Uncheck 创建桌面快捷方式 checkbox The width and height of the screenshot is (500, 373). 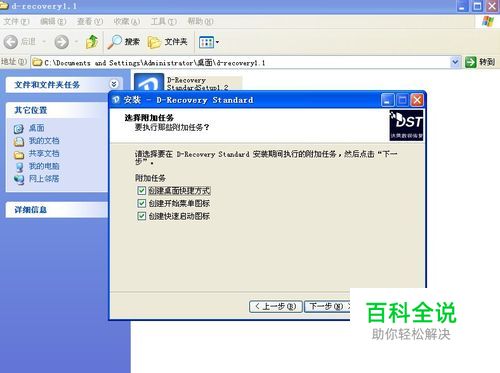[x=141, y=190]
